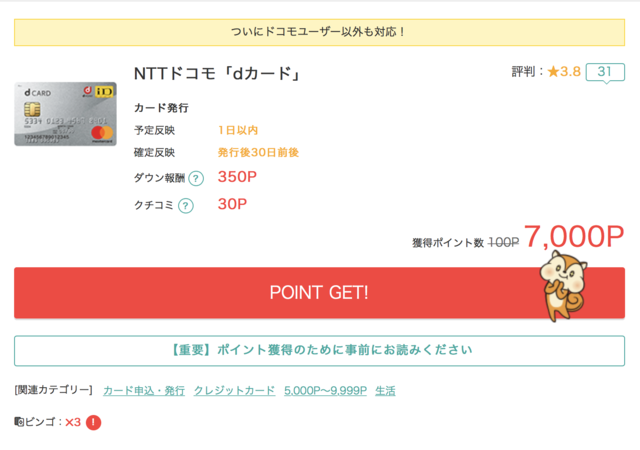Viewport: 640px width, 450px height.
Task: Open the カード申込・発行 category link
Action: click(144, 391)
